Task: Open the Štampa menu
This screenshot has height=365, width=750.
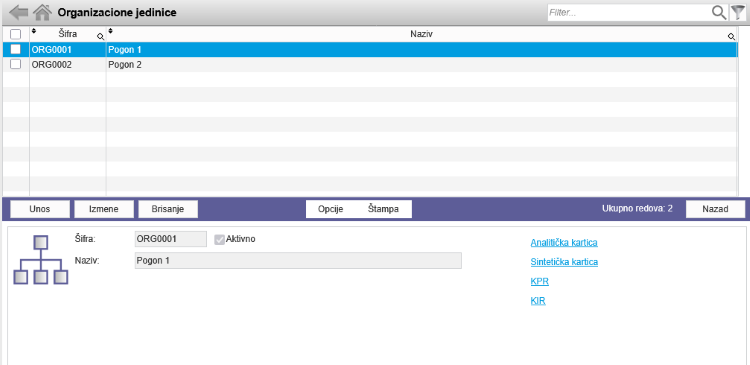Action: pos(384,209)
